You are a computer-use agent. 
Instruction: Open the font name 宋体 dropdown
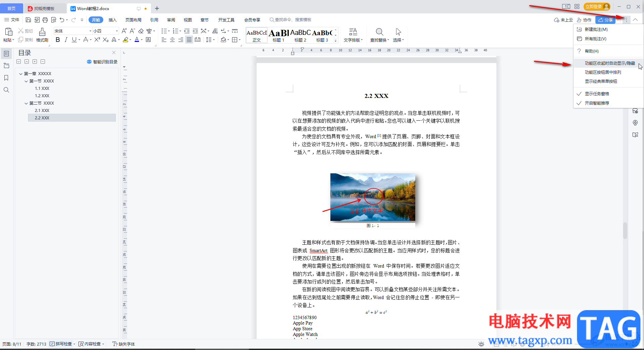90,31
